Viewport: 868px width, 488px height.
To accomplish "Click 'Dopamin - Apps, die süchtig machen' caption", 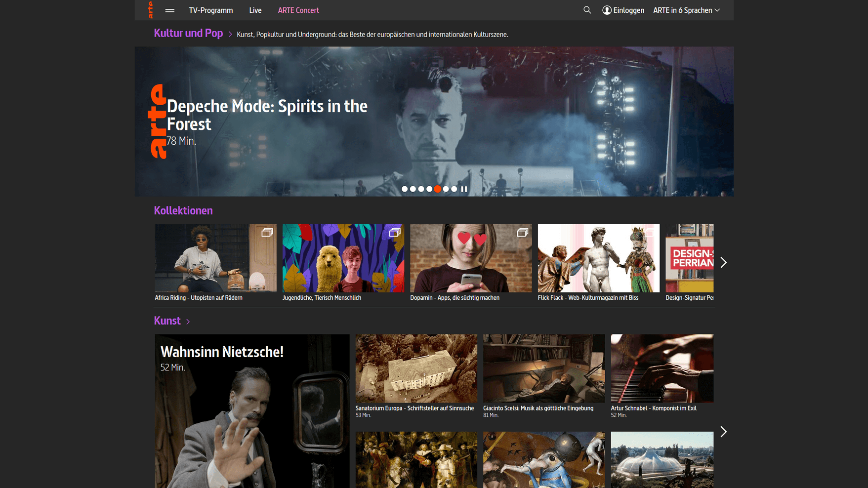I will [455, 298].
